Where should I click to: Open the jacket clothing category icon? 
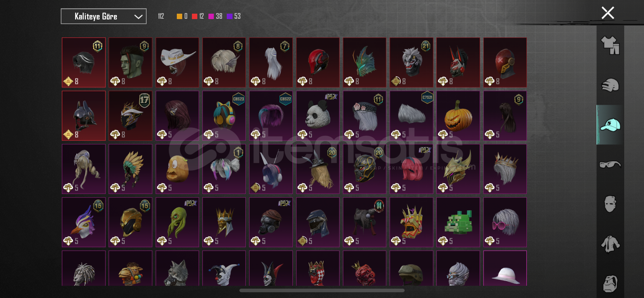click(x=610, y=244)
